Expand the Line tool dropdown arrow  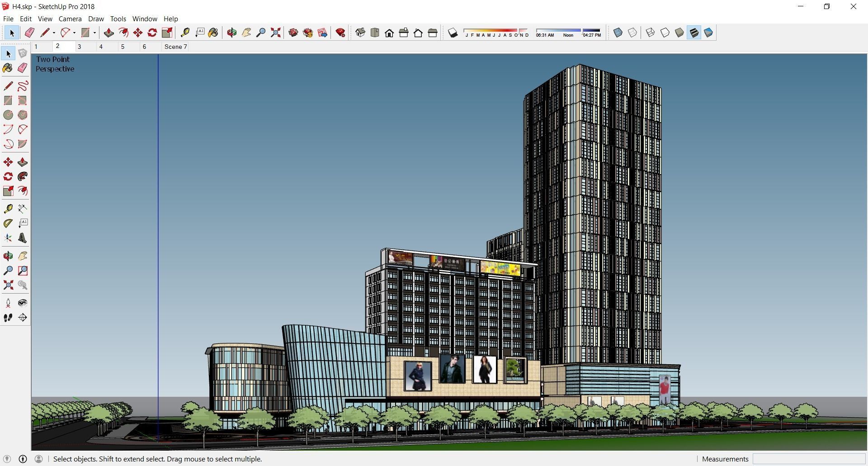pos(54,33)
